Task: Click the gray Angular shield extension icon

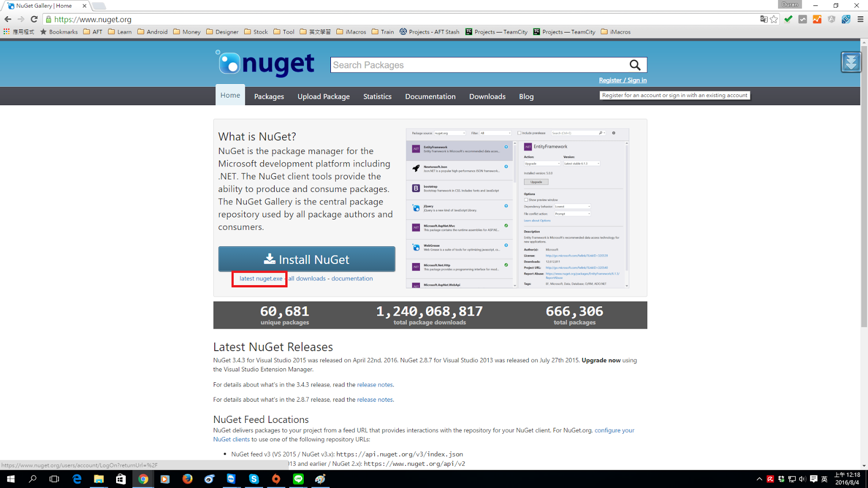Action: [x=832, y=19]
